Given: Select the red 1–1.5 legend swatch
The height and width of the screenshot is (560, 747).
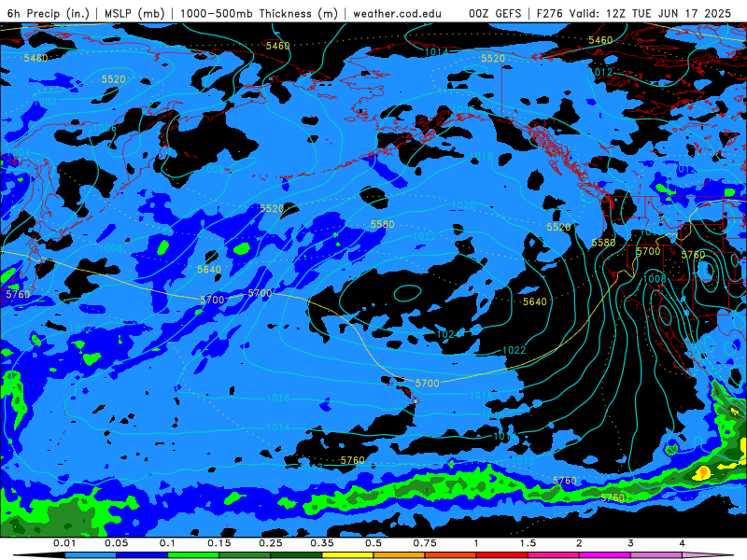Looking at the screenshot, I should click(x=501, y=555).
